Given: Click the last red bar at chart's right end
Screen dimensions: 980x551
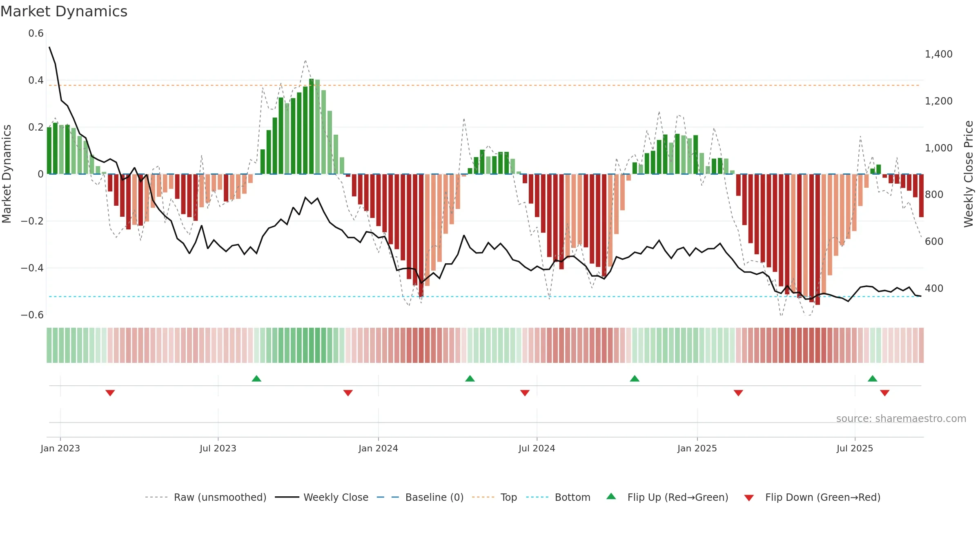Looking at the screenshot, I should [921, 196].
